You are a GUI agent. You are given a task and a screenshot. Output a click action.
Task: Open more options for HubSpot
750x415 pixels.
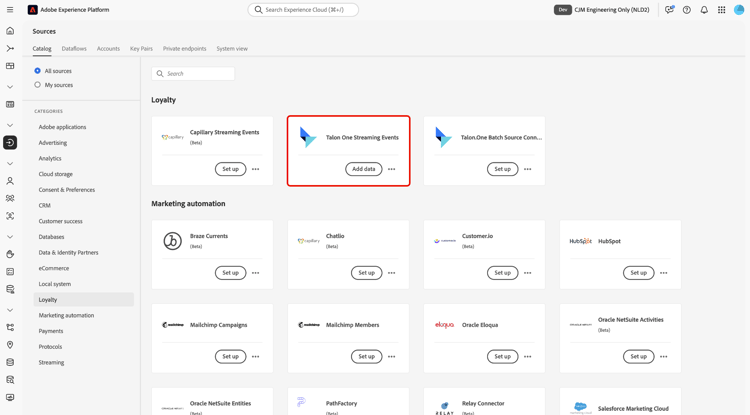point(663,273)
